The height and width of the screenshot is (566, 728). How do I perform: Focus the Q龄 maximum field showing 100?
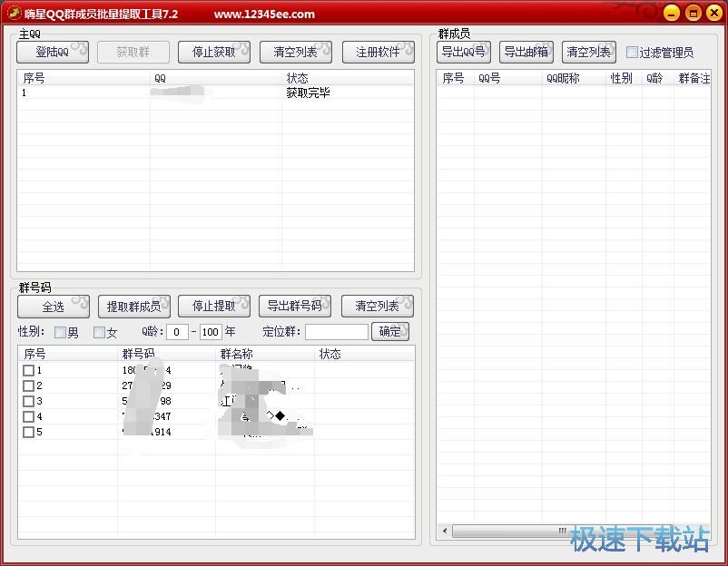tap(211, 332)
